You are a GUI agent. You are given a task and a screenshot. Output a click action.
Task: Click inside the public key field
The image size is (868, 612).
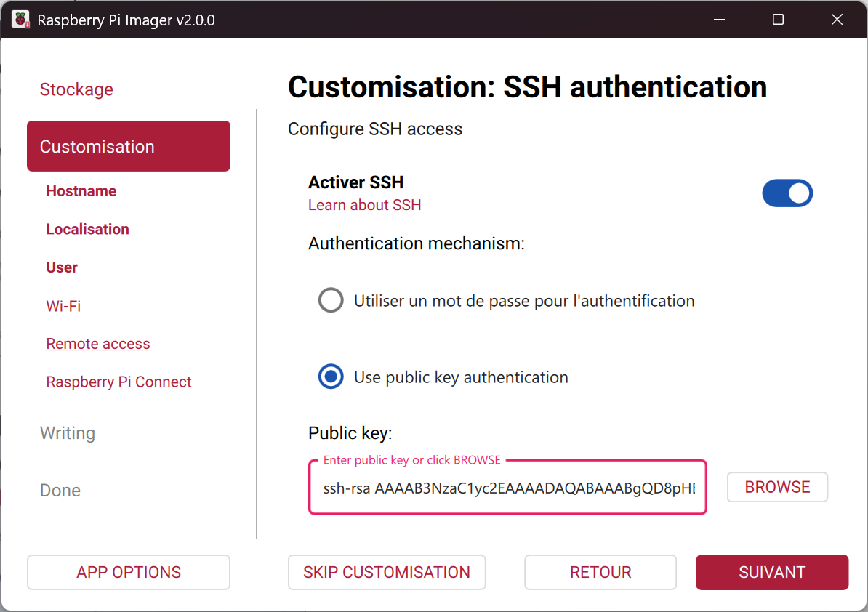(x=507, y=488)
